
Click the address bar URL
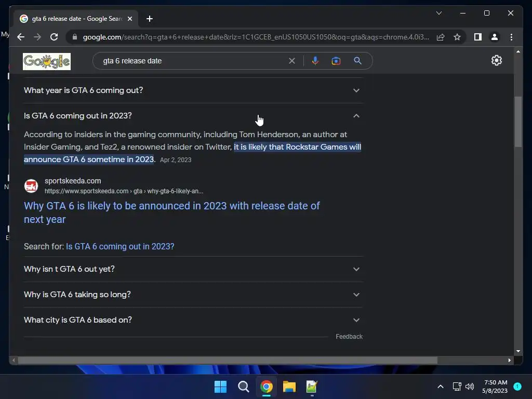point(256,37)
